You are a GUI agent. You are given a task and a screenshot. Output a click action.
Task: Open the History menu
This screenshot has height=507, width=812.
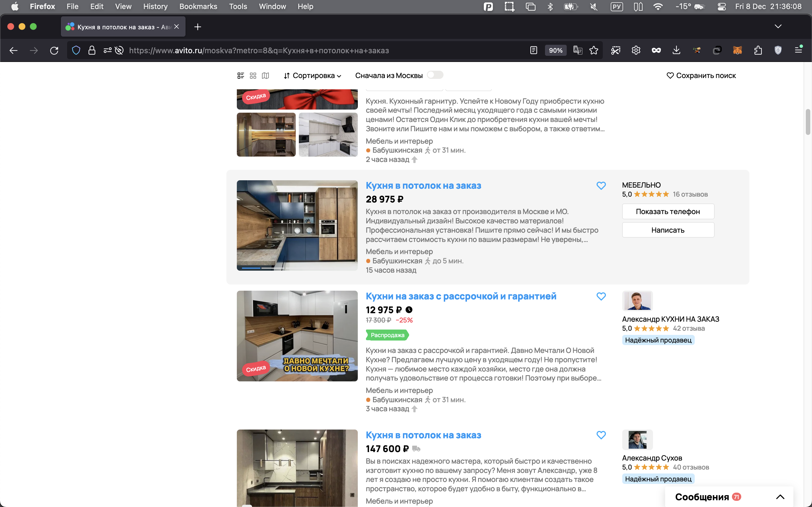click(x=155, y=6)
